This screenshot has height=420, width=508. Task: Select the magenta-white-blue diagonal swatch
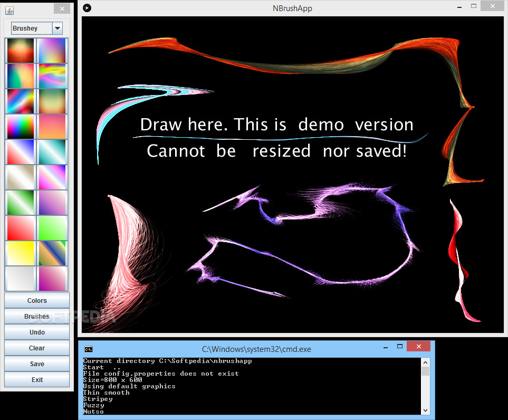(x=52, y=177)
